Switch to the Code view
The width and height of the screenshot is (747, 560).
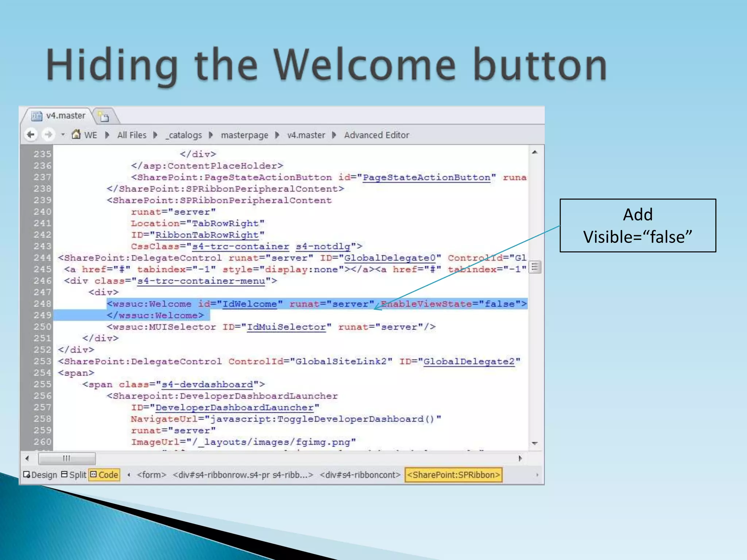(x=104, y=475)
